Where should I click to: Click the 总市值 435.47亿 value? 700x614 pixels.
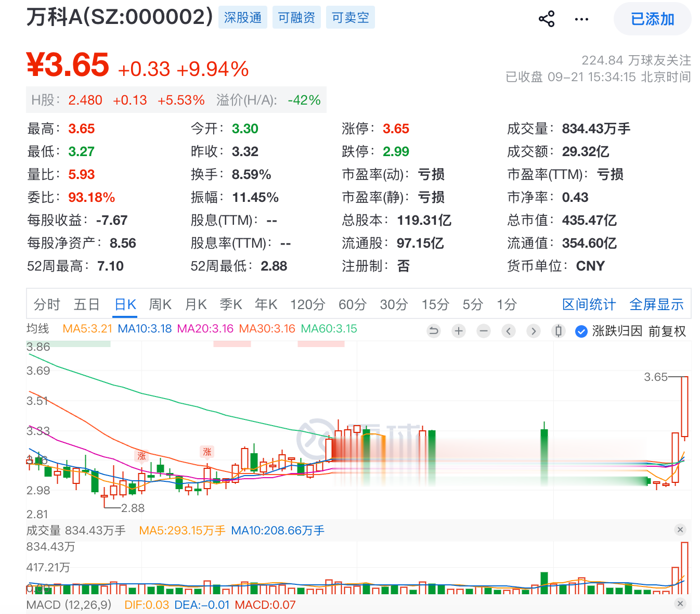click(x=589, y=220)
